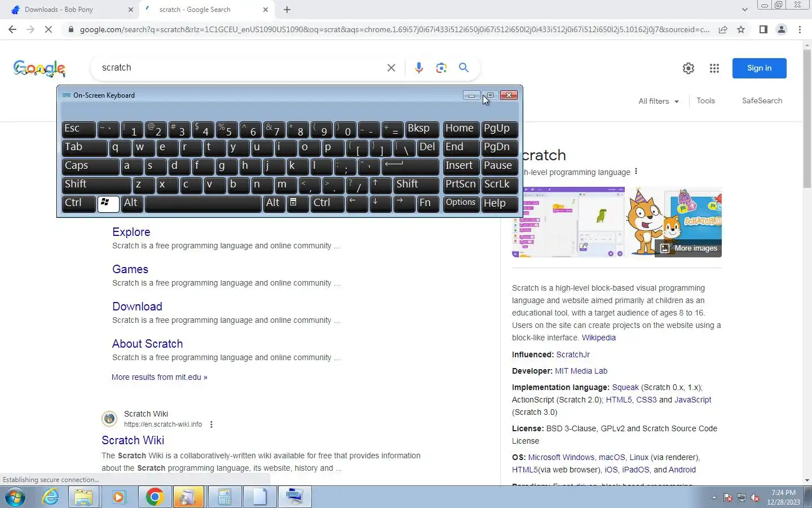Toggle ScrLk key on the keyboard

click(500, 185)
